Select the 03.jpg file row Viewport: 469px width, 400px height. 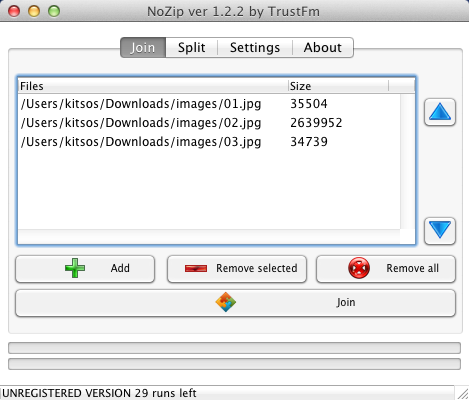click(x=209, y=142)
